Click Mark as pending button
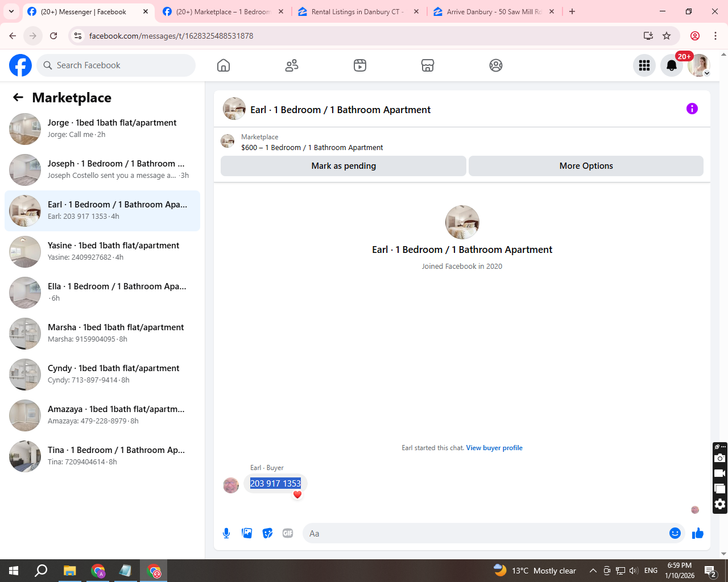The height and width of the screenshot is (582, 728). pos(344,166)
